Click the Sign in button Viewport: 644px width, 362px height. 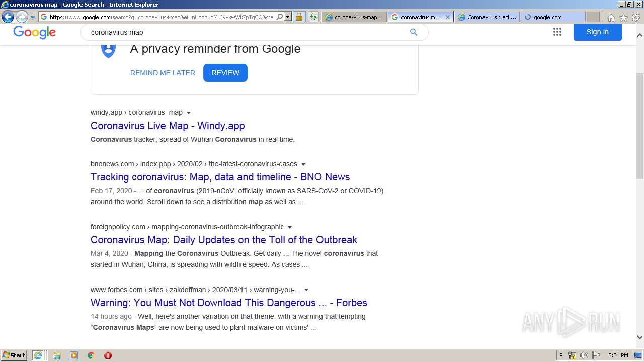tap(597, 32)
